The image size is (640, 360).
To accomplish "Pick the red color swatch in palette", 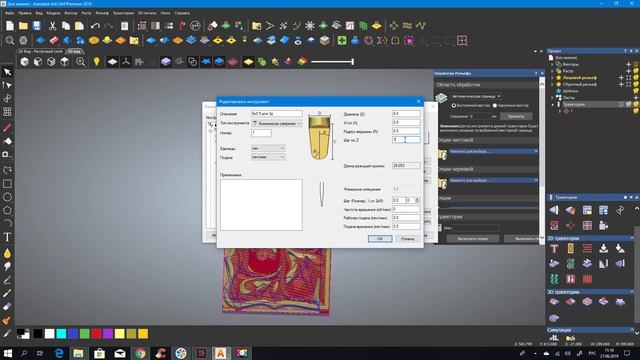I will tap(96, 334).
